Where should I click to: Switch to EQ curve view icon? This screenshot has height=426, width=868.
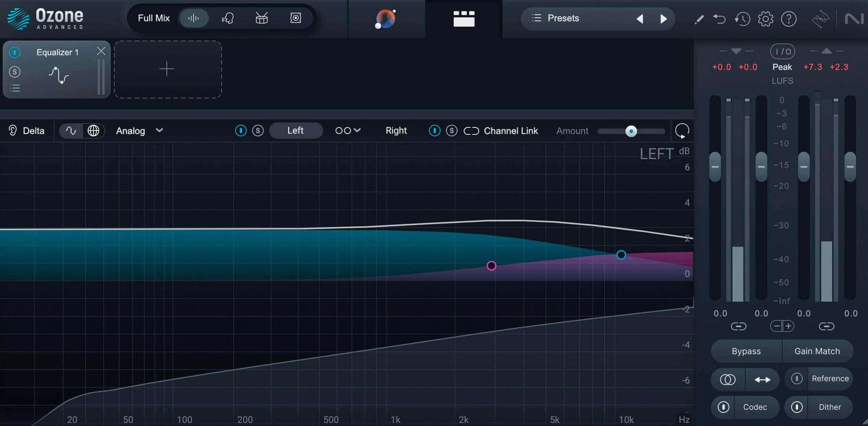71,131
